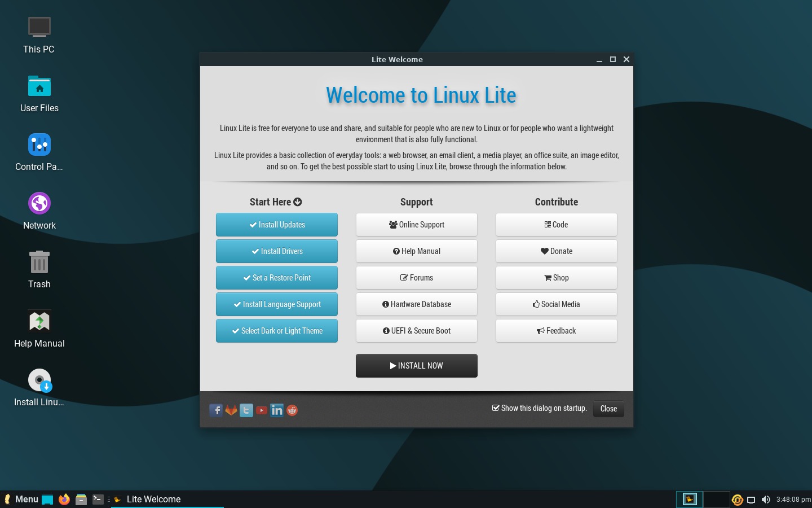Click the Feedback button
Screen dimensions: 812x508
point(557,331)
